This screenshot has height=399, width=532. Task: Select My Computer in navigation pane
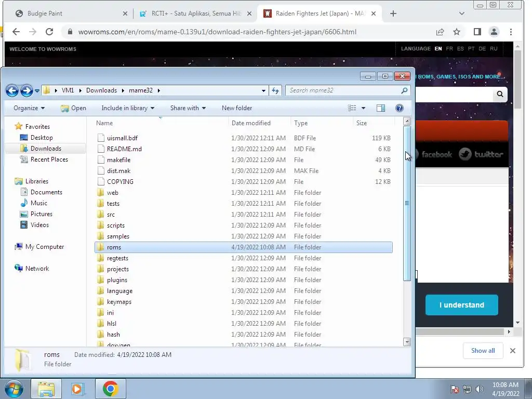coord(45,247)
